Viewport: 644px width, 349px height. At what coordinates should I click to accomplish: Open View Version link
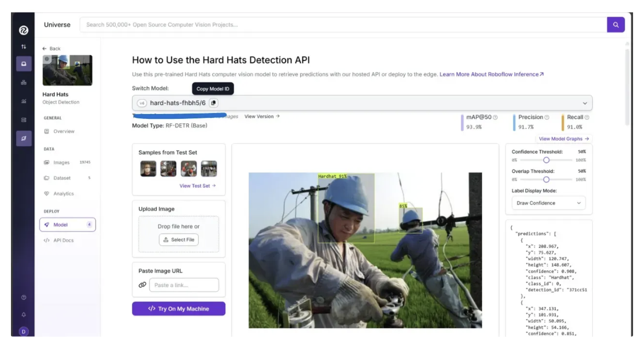(262, 116)
